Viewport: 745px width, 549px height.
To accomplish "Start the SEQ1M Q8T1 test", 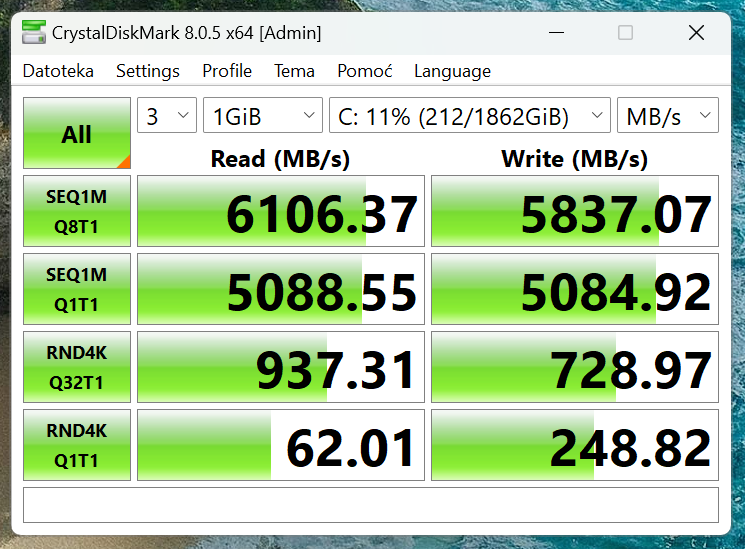I will coord(77,211).
